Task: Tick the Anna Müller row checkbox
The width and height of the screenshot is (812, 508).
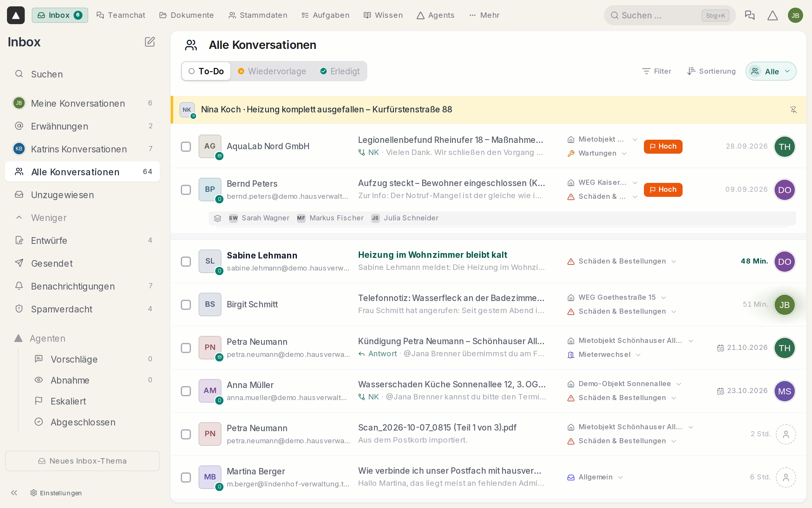Action: [186, 391]
